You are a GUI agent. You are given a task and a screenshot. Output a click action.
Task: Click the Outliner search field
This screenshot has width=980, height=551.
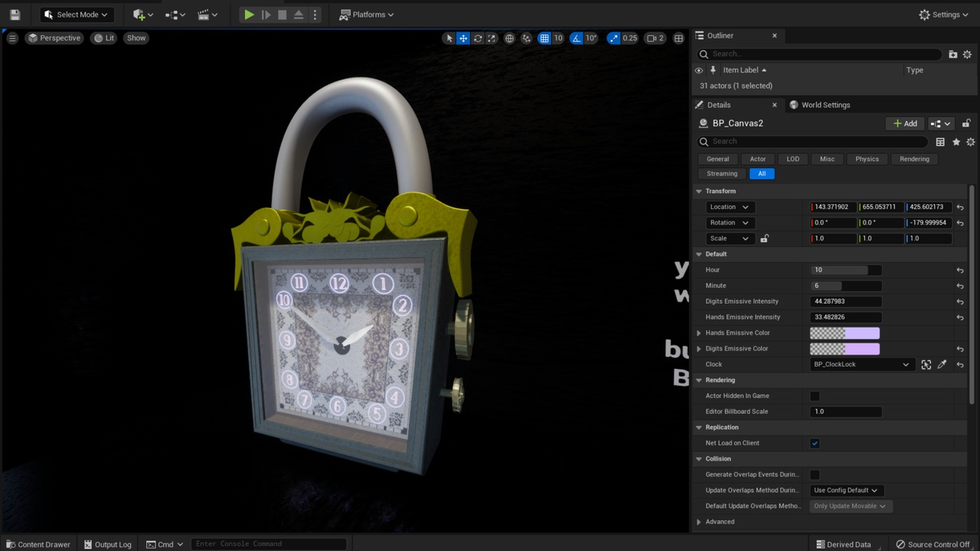pos(819,54)
